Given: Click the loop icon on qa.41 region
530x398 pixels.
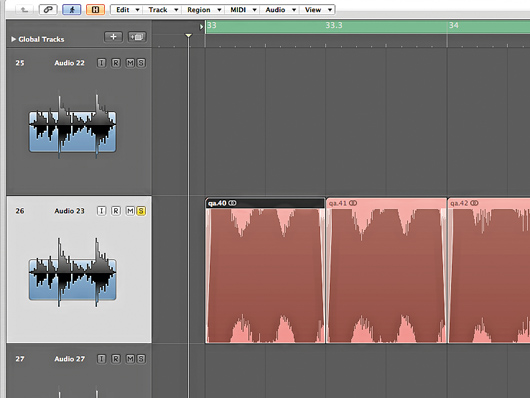Looking at the screenshot, I should point(353,203).
